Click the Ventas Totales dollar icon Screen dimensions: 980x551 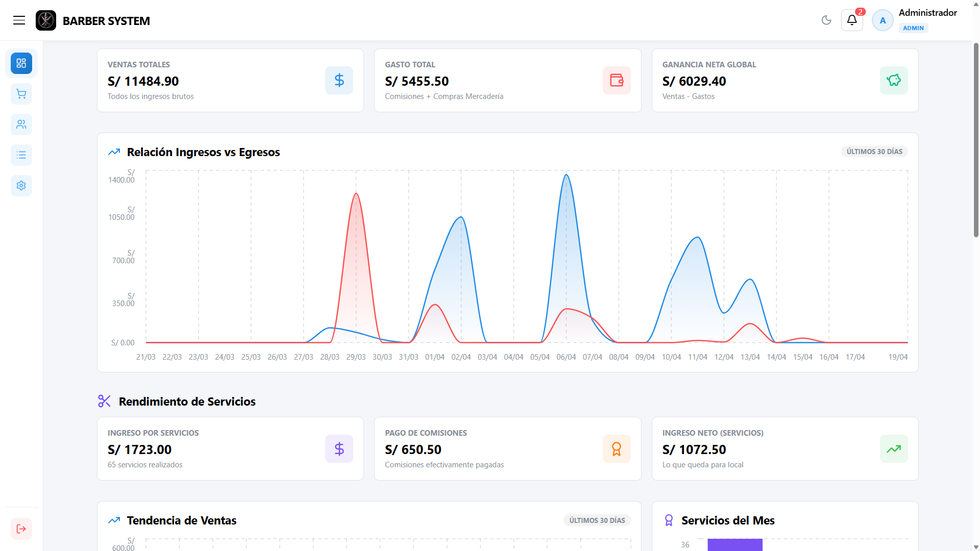[339, 80]
